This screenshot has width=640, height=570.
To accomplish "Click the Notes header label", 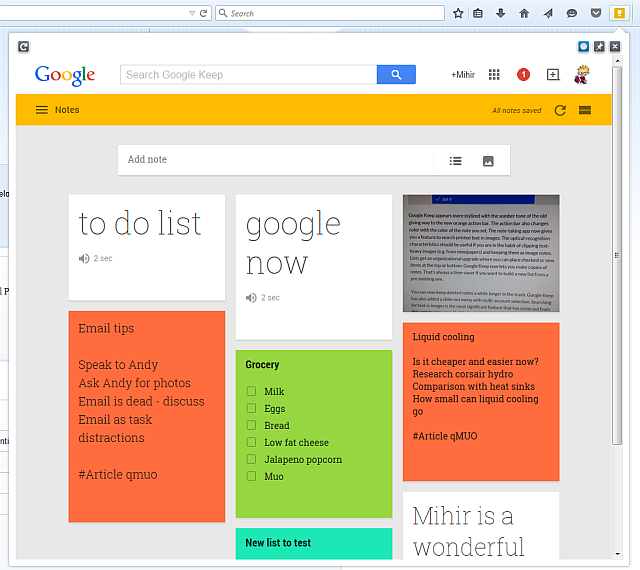I will tap(67, 110).
